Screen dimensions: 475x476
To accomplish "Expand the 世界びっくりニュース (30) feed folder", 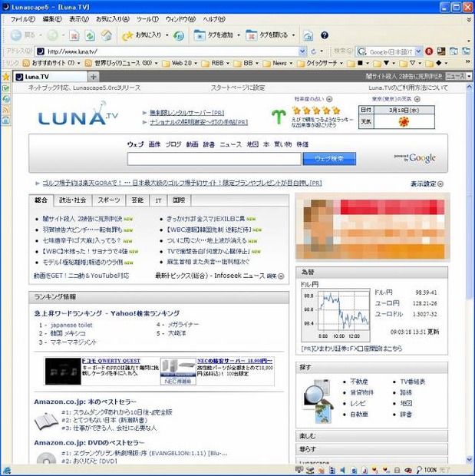I will [121, 63].
